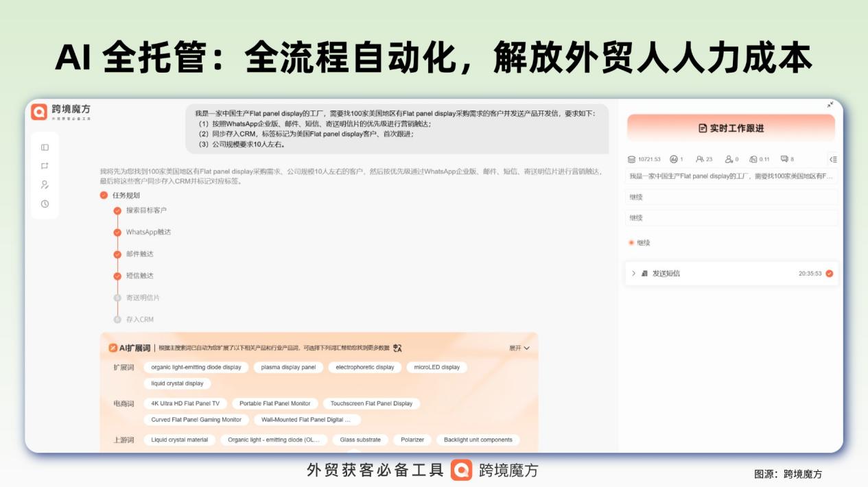Select the active 继续 entry with orange dot
The width and height of the screenshot is (868, 487).
tap(640, 243)
